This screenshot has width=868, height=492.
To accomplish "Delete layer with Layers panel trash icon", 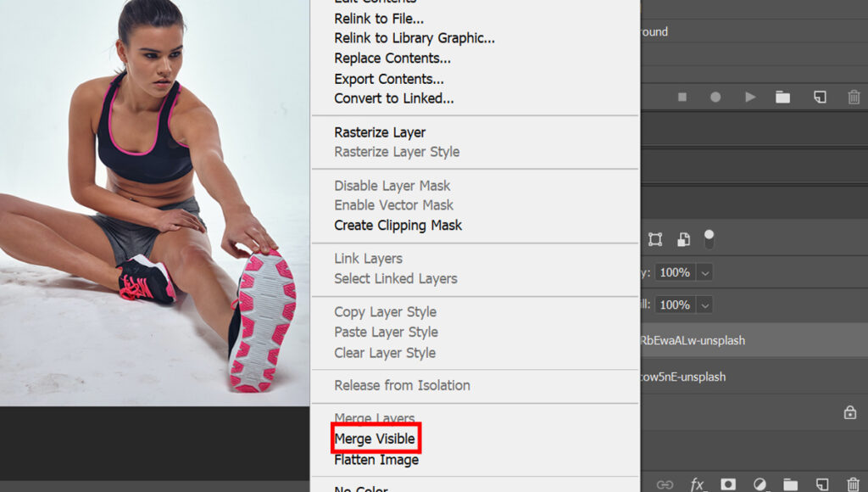I will pos(853,484).
